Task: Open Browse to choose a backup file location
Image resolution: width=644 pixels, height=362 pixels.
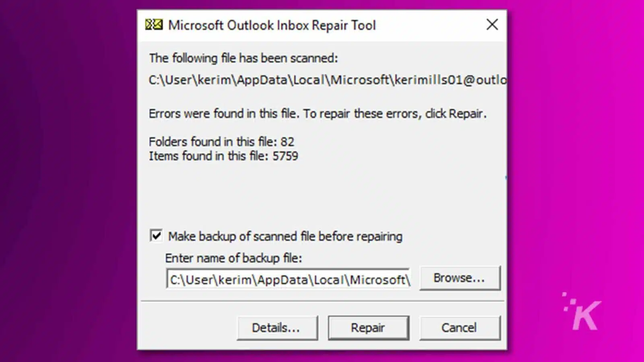Action: tap(460, 278)
